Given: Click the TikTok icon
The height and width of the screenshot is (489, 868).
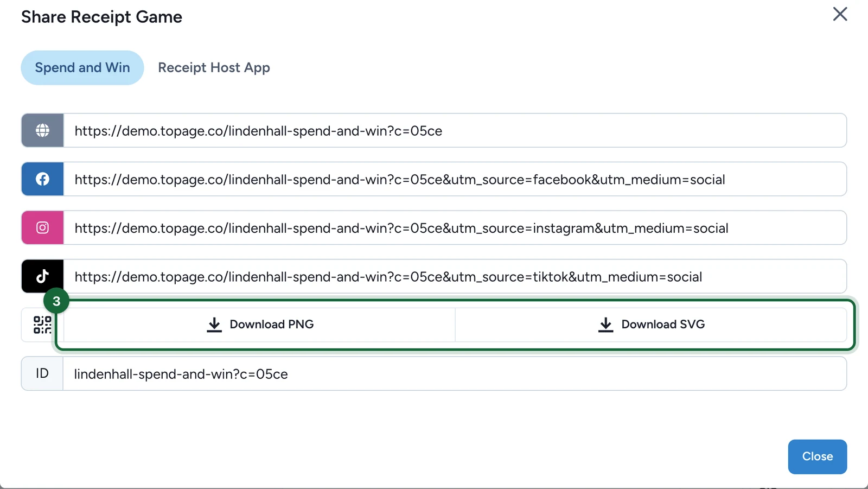Looking at the screenshot, I should point(42,276).
